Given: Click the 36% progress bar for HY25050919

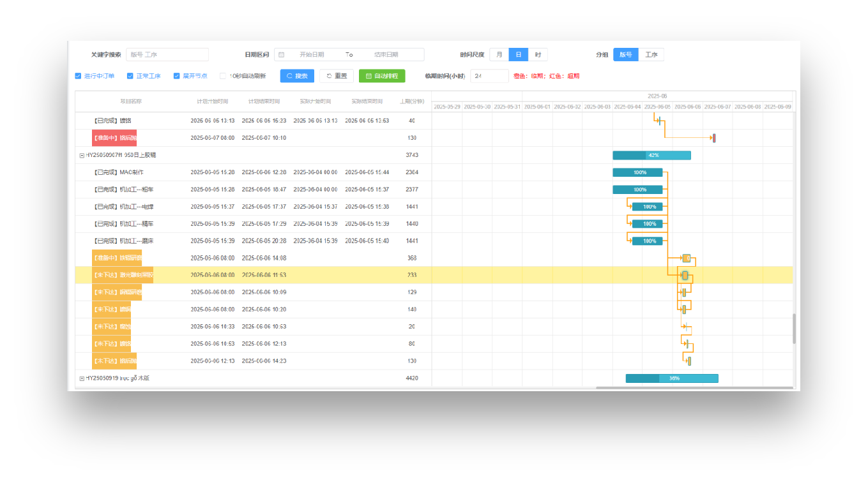Looking at the screenshot, I should (x=672, y=378).
